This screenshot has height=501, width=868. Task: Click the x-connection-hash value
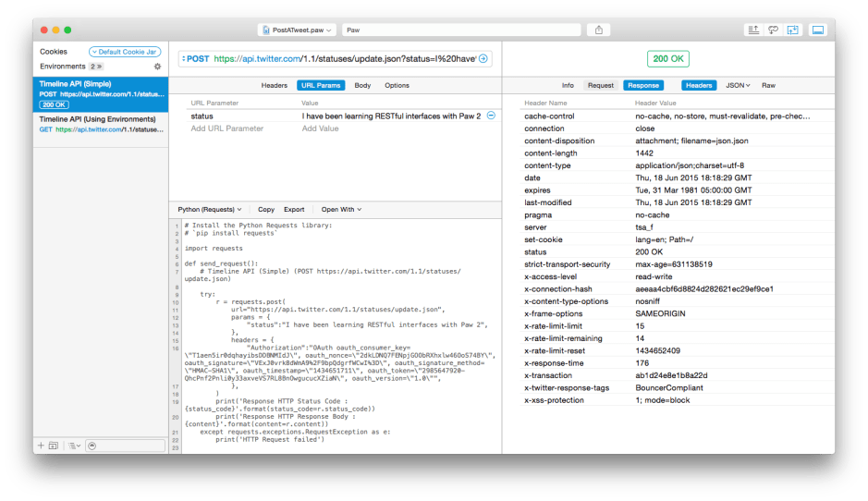704,289
